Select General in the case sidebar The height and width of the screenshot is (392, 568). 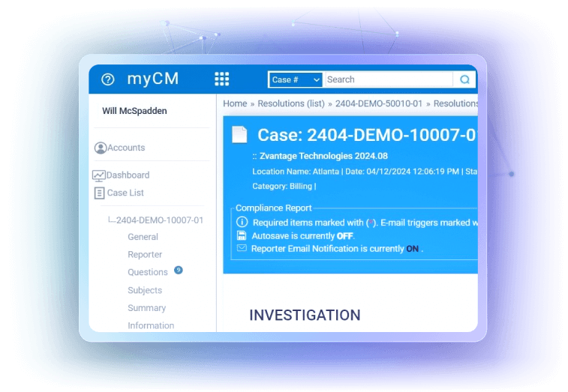pyautogui.click(x=143, y=237)
